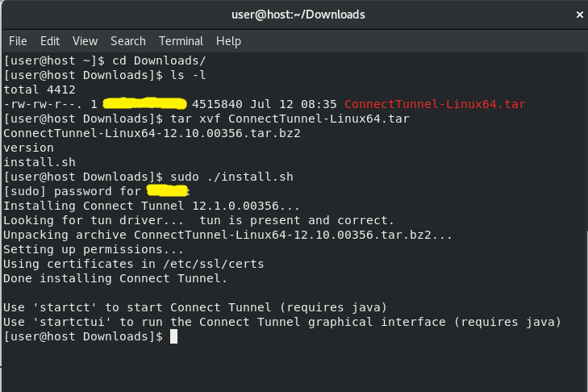
Task: Open the View menu
Action: (x=85, y=40)
